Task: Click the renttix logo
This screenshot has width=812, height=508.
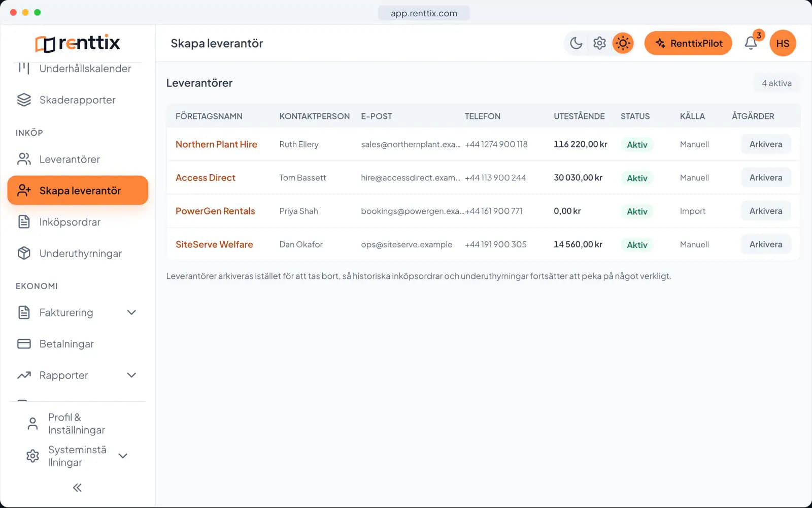Action: (x=78, y=43)
